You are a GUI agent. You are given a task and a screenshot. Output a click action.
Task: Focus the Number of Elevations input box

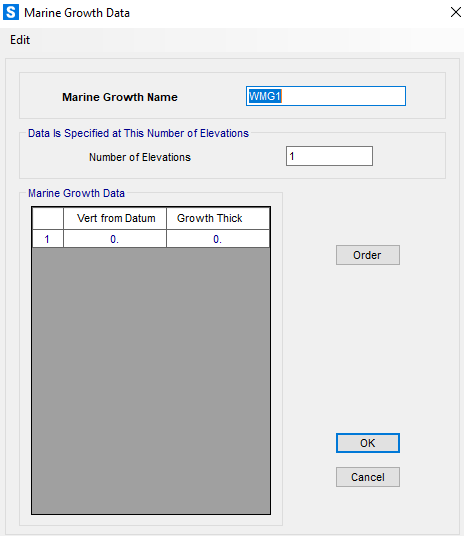(329, 156)
